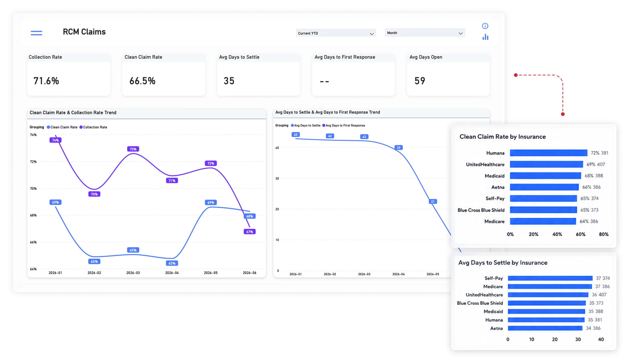
Task: Click the 72% Collection Rate data label
Action: coord(211,163)
